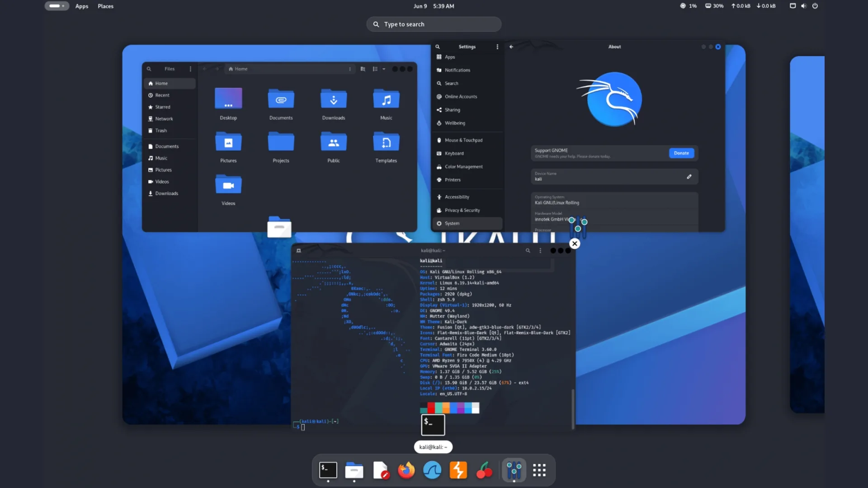Open Files manager from the dock

pos(354,470)
